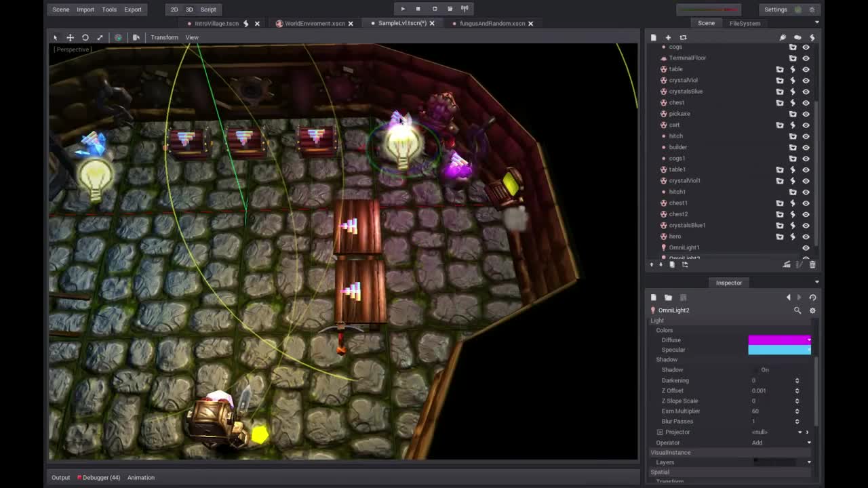
Task: Replace node using the swap icon
Action: pyautogui.click(x=684, y=37)
